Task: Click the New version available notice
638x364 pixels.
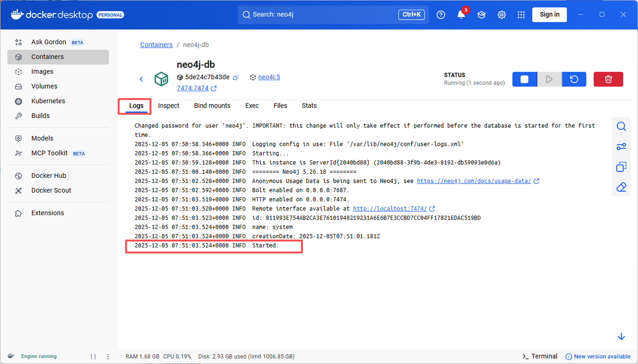Action: (x=598, y=357)
